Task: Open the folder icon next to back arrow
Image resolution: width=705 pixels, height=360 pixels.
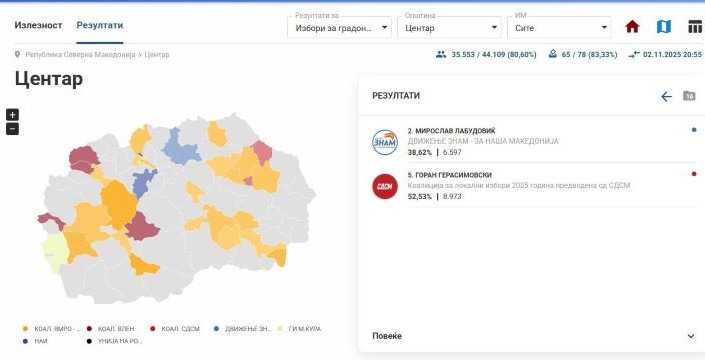Action: point(689,96)
